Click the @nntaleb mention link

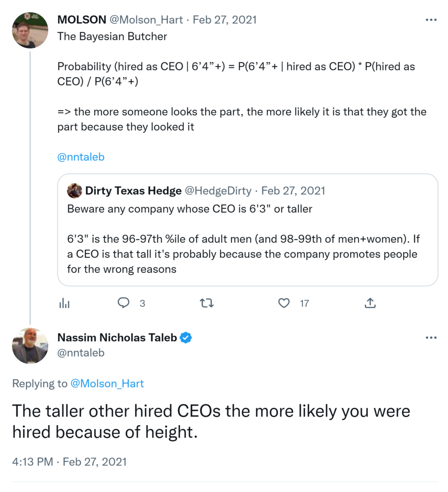81,157
